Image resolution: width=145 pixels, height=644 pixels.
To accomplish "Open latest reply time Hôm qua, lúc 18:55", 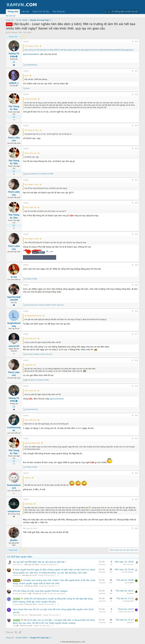I will pyautogui.click(x=124, y=562).
